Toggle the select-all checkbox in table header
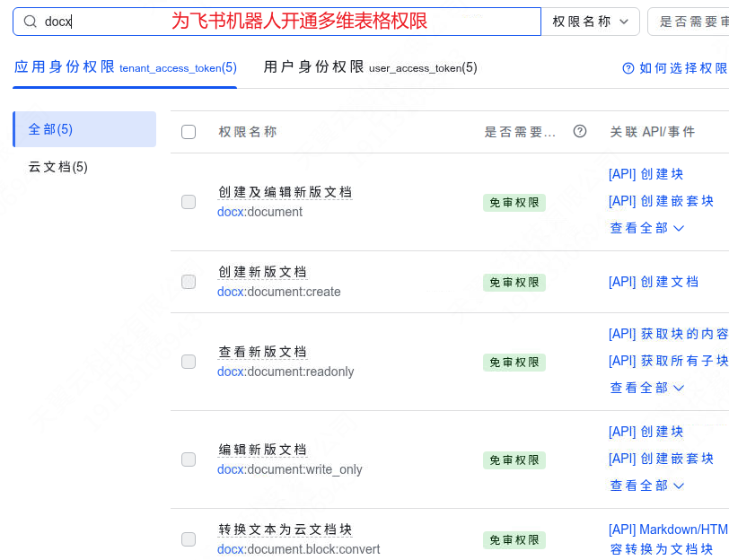 pyautogui.click(x=189, y=132)
